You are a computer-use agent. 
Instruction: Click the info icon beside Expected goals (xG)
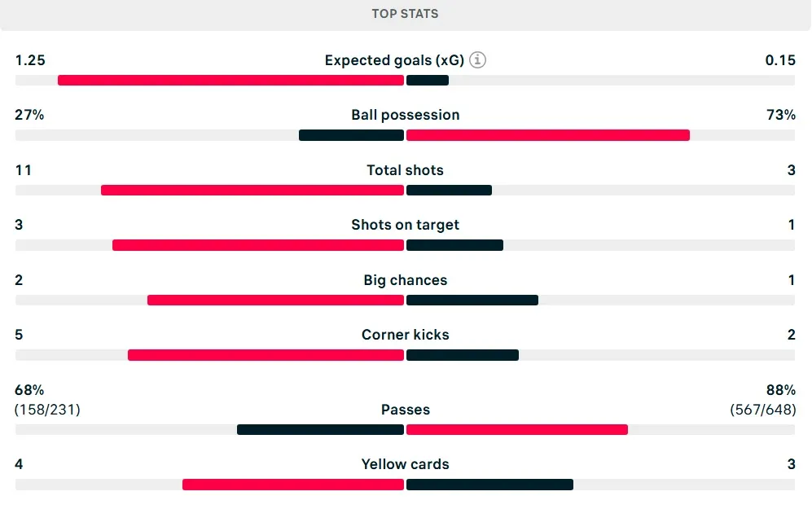point(477,60)
